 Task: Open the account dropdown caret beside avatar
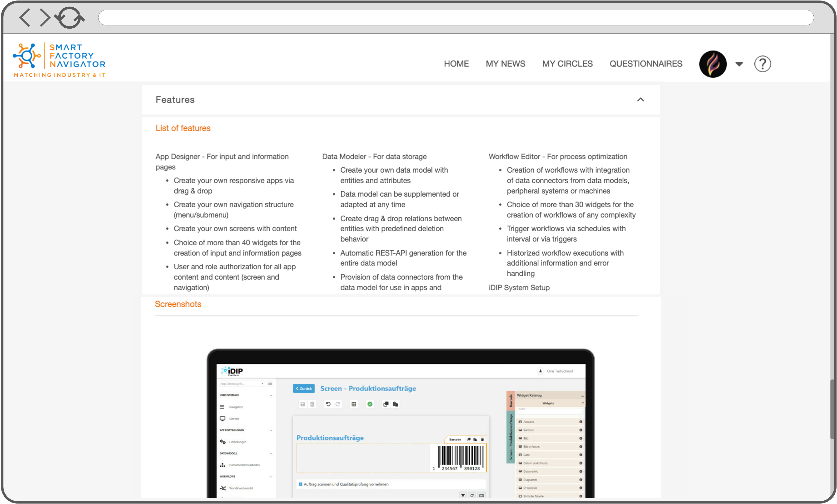pos(739,64)
